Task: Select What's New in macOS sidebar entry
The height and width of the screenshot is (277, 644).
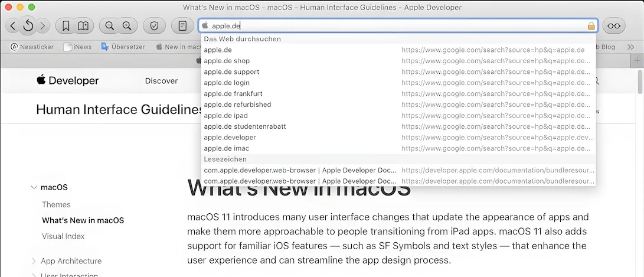Action: pyautogui.click(x=83, y=221)
